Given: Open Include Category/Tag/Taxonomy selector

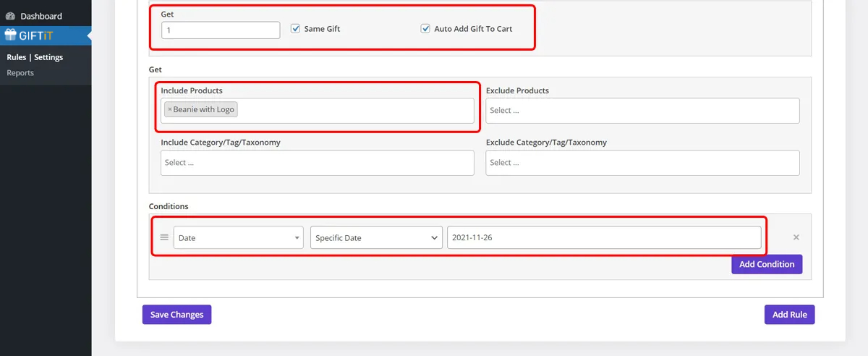Looking at the screenshot, I should pos(317,163).
